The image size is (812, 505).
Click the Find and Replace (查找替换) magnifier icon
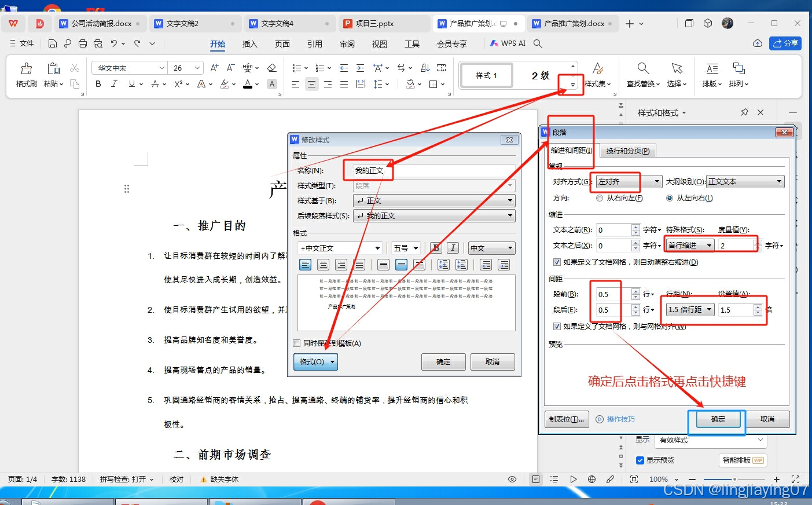(643, 68)
